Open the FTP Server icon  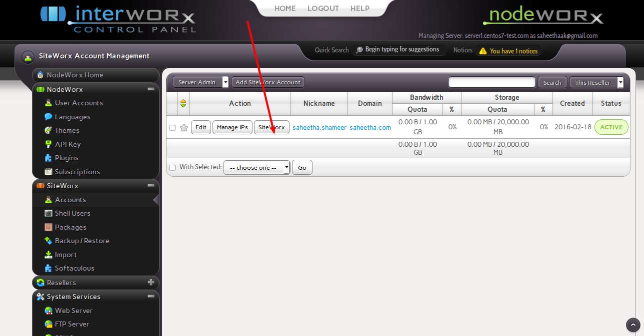tap(48, 324)
